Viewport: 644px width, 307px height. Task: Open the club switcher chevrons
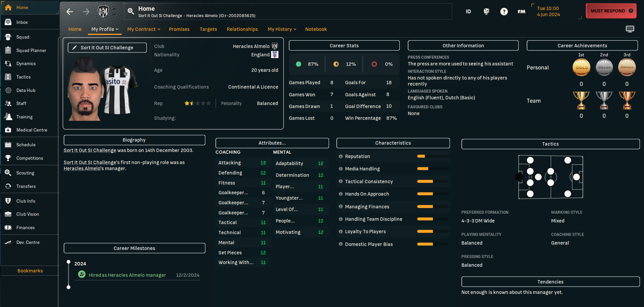point(114,12)
